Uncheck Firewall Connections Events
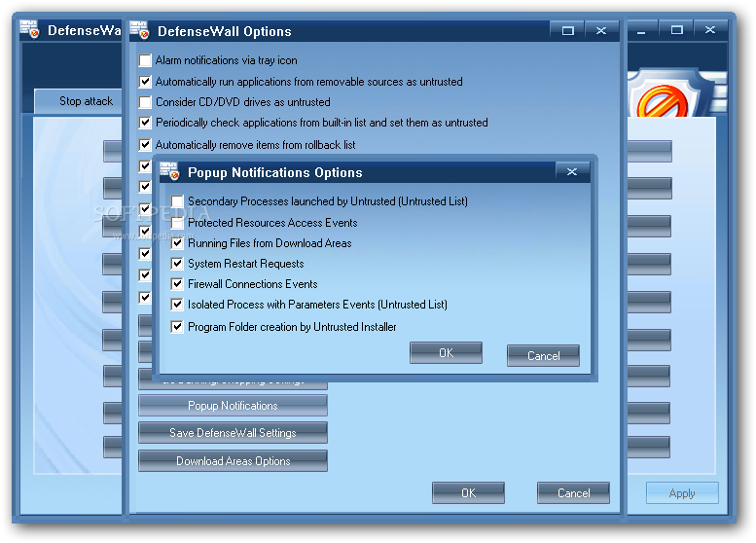756x543 pixels. click(x=177, y=283)
